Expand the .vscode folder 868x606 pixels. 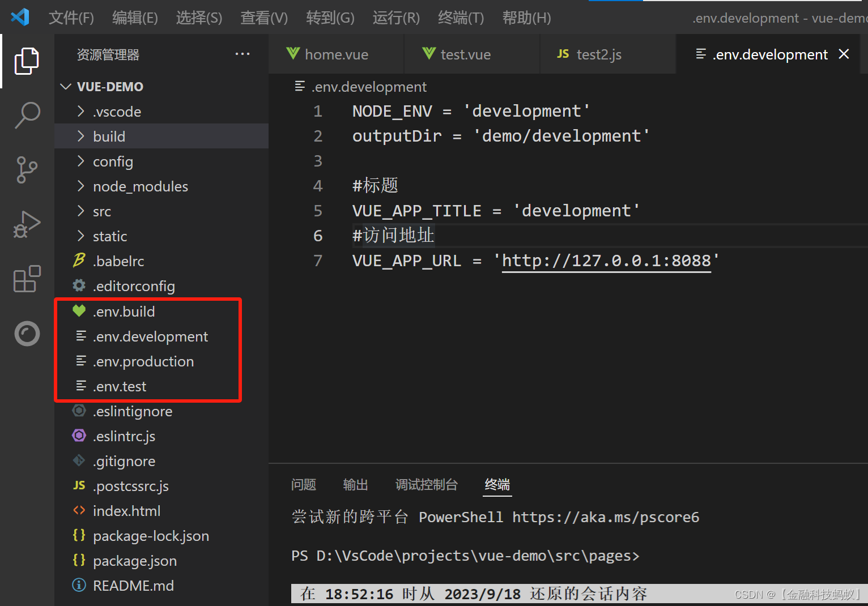tap(81, 111)
